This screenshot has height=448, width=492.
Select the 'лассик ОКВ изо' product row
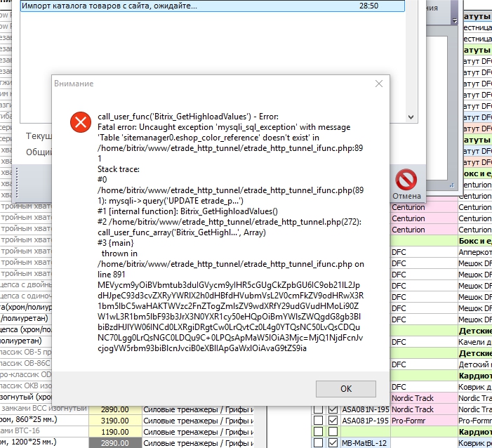[x=26, y=386]
